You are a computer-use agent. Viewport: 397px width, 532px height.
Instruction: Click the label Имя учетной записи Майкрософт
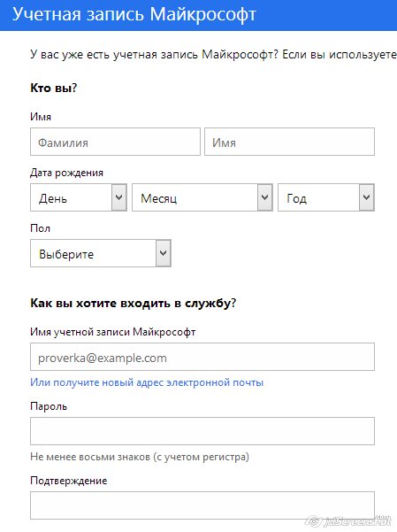(113, 331)
